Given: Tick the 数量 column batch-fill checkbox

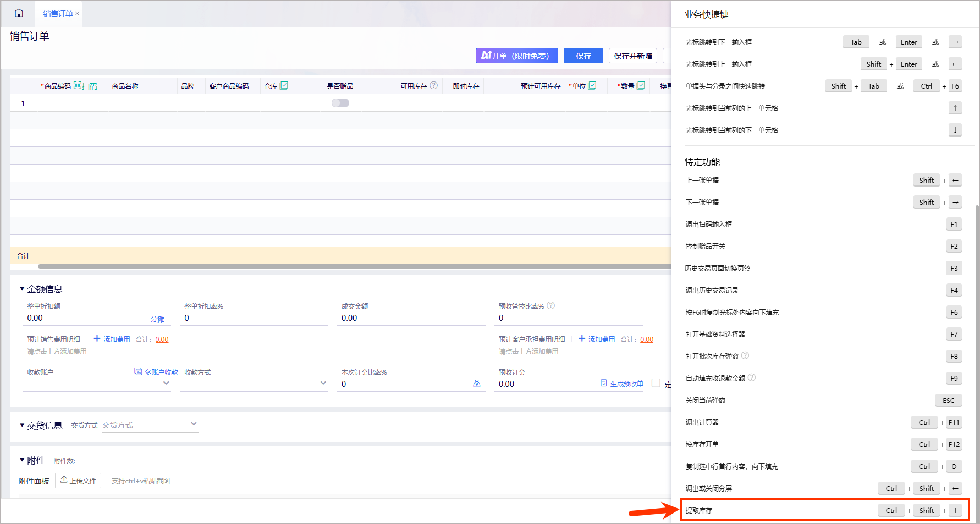Looking at the screenshot, I should point(641,85).
